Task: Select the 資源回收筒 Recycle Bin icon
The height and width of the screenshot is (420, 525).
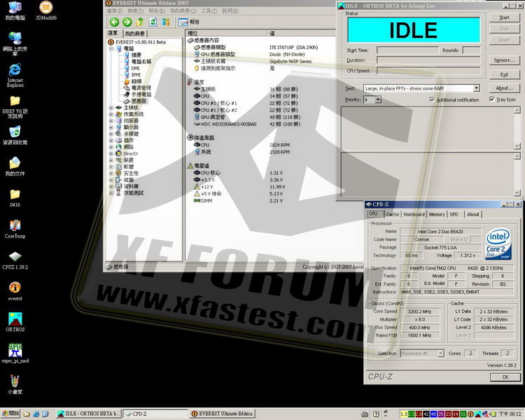Action: [x=15, y=135]
